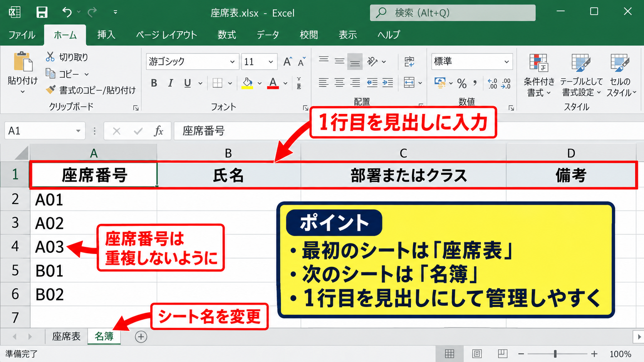Click the decrease indent icon
This screenshot has height=362, width=644.
pyautogui.click(x=372, y=82)
